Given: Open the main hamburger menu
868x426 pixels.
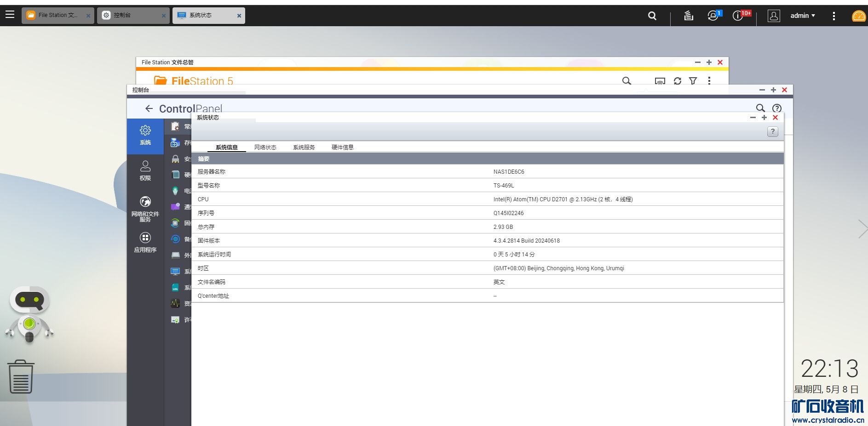Looking at the screenshot, I should (10, 15).
